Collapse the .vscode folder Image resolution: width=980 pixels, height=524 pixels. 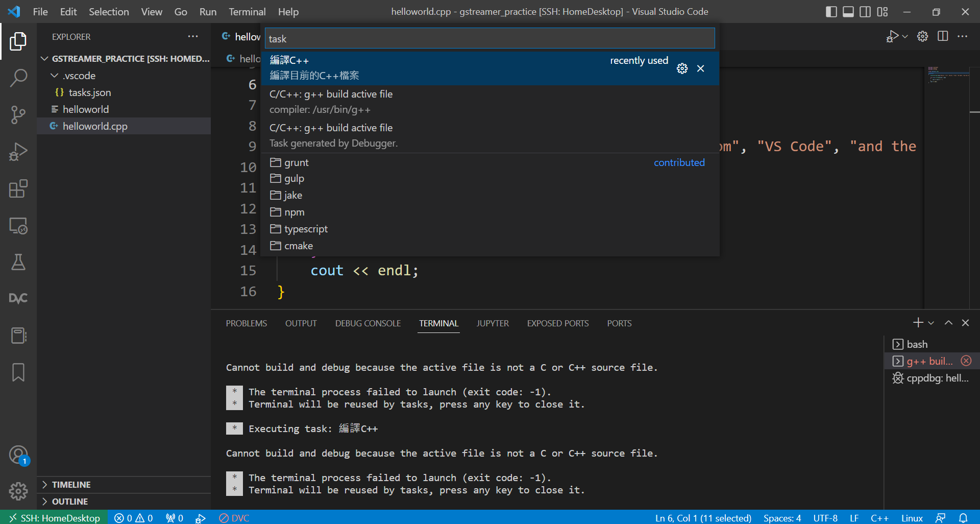point(124,76)
